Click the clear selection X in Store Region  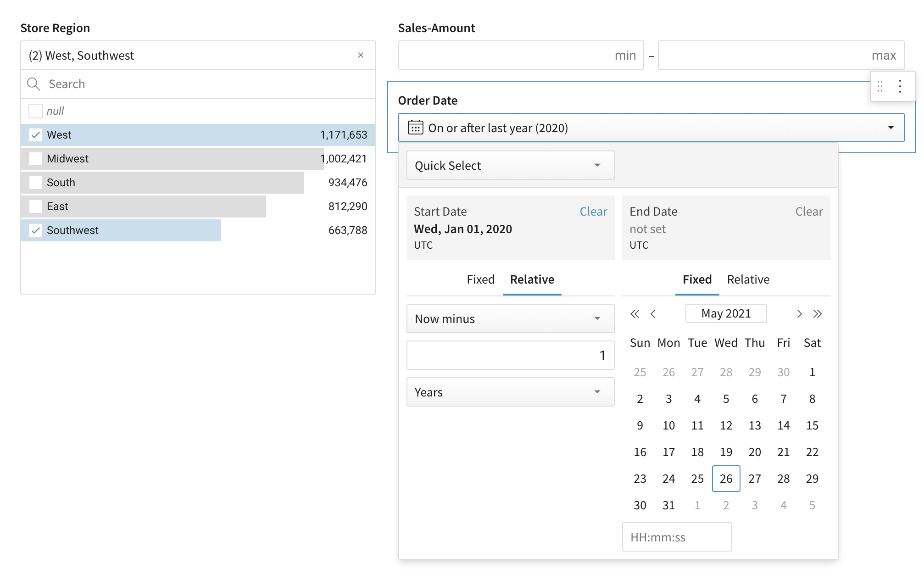click(361, 55)
